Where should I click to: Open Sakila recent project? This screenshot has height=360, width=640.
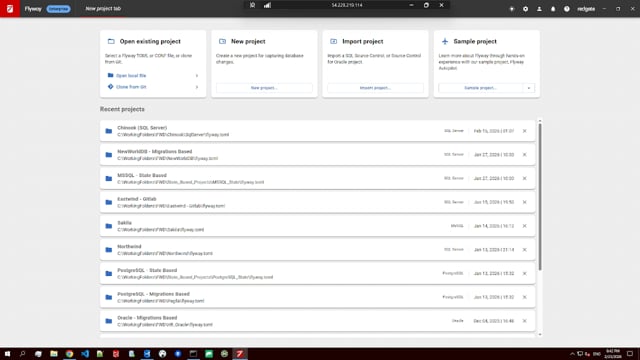[x=317, y=226]
